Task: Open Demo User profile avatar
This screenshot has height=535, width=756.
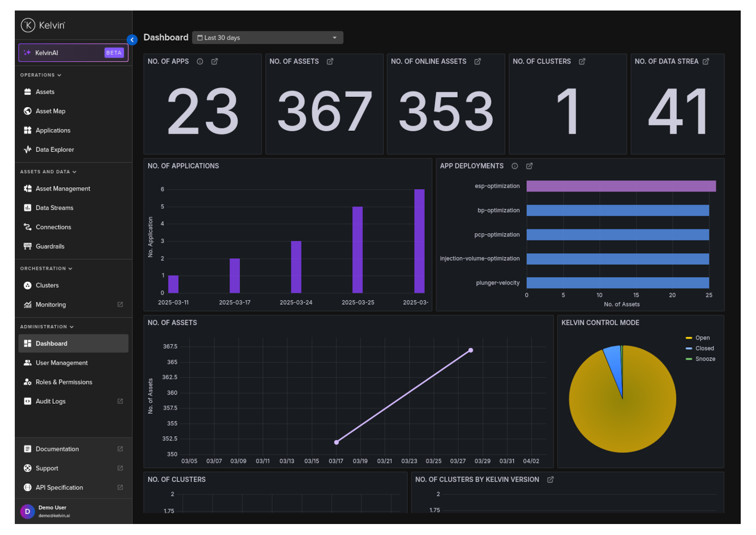Action: [x=27, y=512]
